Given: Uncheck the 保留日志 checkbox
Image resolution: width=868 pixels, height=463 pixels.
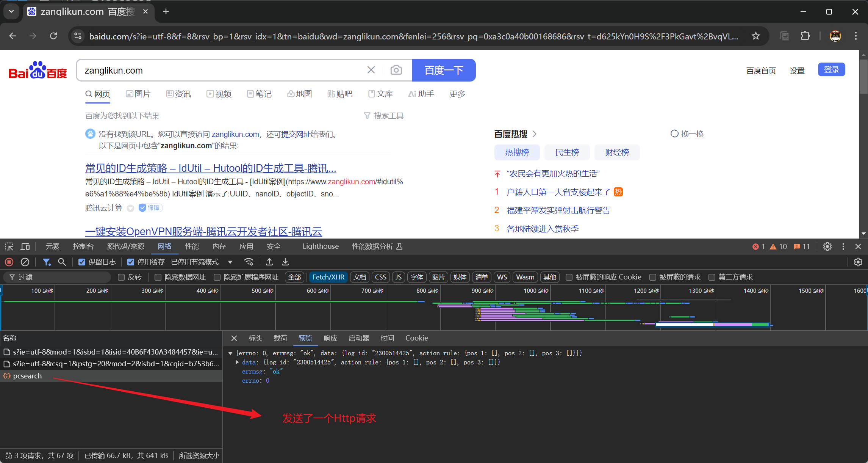Looking at the screenshot, I should tap(82, 262).
